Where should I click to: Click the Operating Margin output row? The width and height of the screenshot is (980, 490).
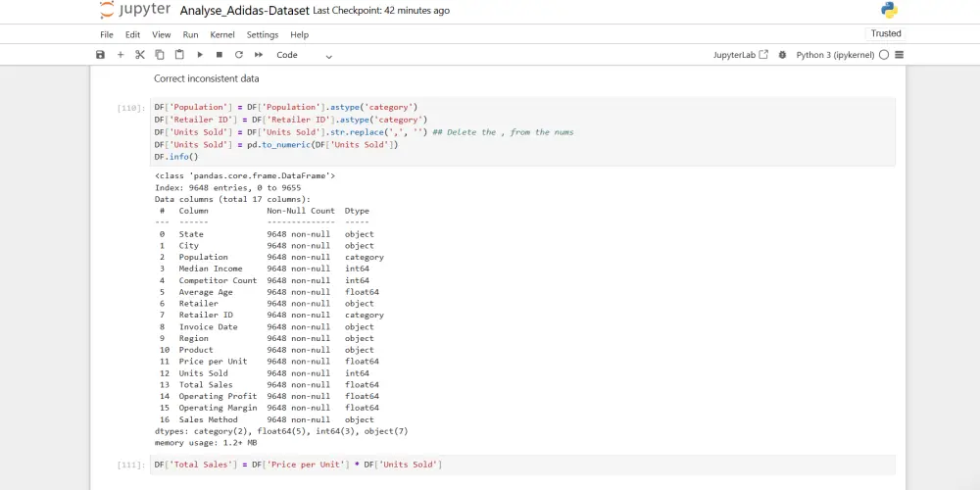click(x=269, y=408)
